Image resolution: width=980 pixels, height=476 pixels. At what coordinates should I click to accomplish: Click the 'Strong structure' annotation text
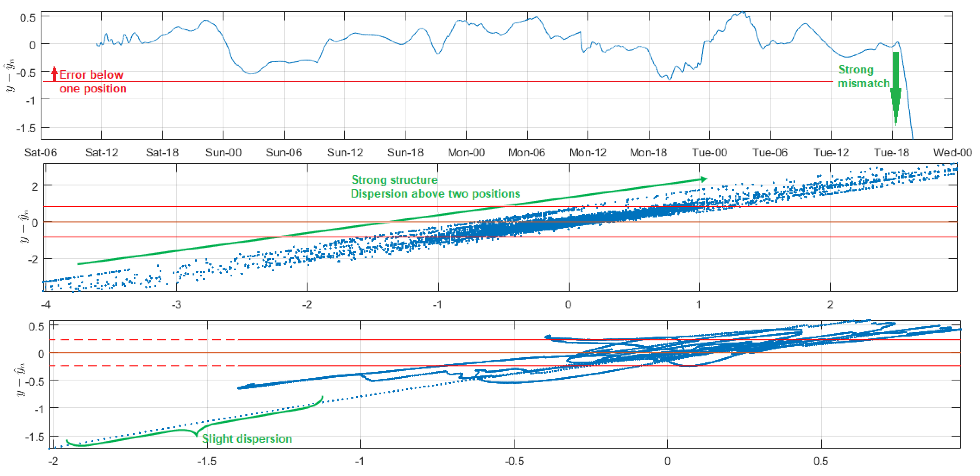click(x=394, y=180)
